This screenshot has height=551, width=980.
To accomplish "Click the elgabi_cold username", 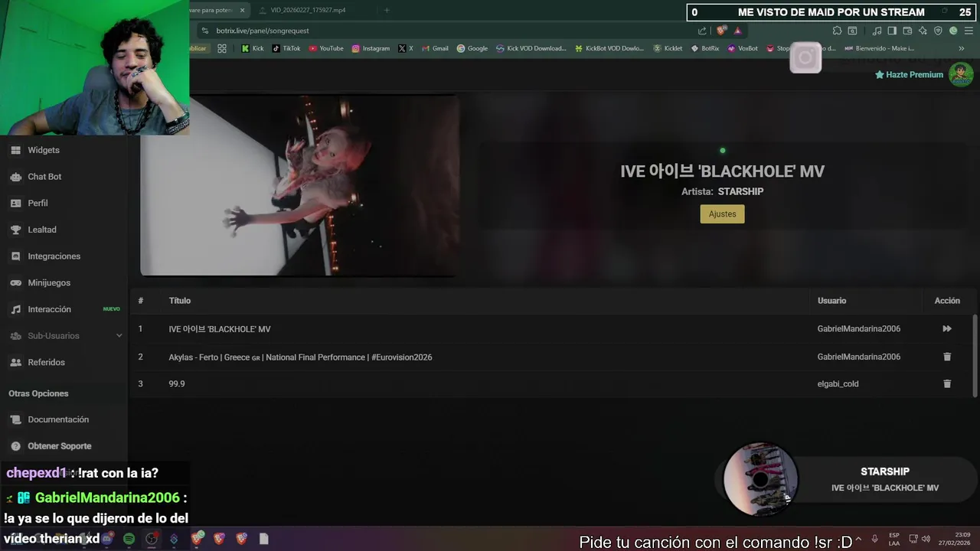I will 838,384.
